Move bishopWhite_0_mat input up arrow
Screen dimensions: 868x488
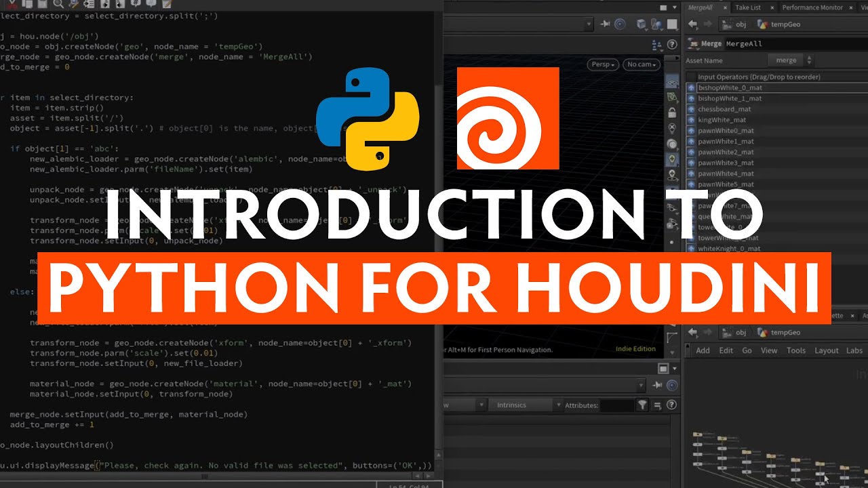click(x=691, y=88)
